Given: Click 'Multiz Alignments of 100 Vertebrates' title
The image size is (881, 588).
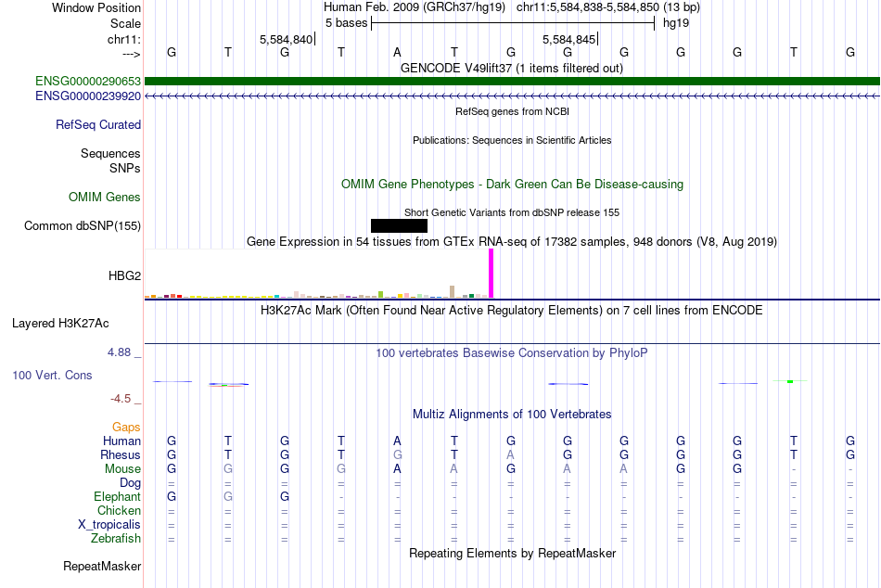Looking at the screenshot, I should click(512, 415).
